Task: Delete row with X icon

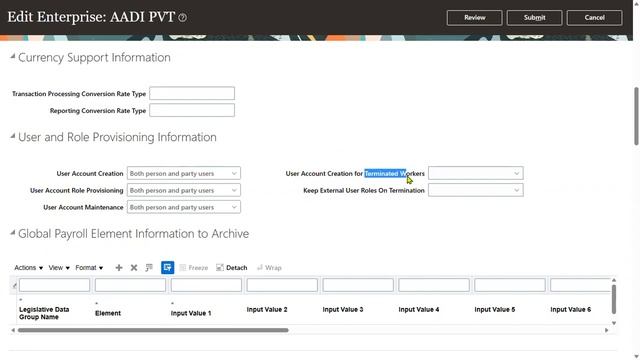Action: point(133,268)
